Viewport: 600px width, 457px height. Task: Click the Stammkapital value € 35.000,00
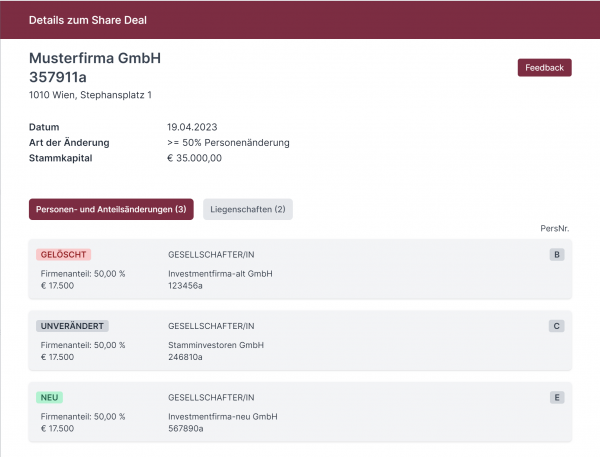click(x=194, y=157)
